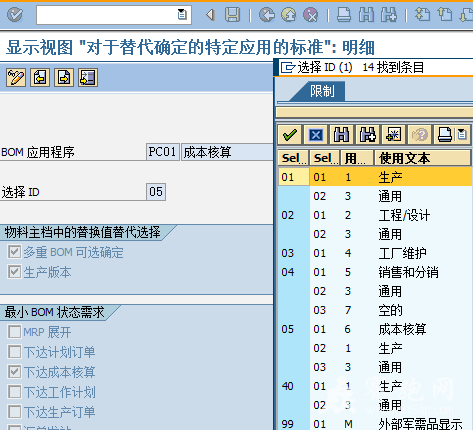The width and height of the screenshot is (473, 430).
Task: Click the Print icon in top toolbar
Action: (x=344, y=15)
